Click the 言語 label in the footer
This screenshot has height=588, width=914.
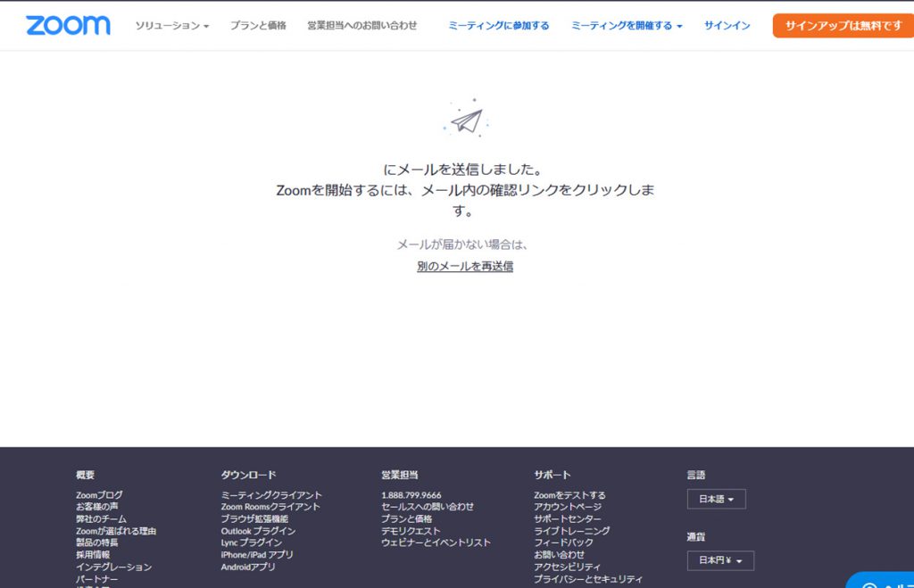click(696, 475)
